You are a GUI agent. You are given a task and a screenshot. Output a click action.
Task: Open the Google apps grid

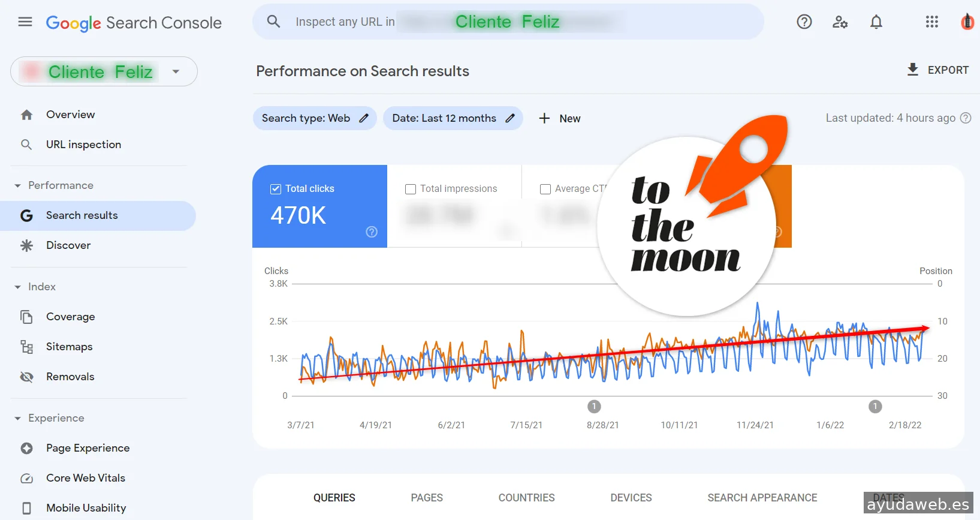click(931, 22)
